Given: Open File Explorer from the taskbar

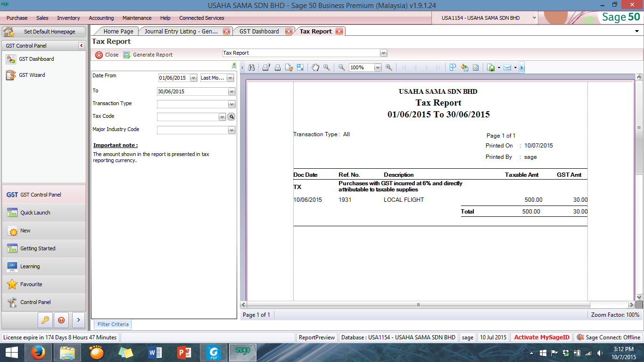Looking at the screenshot, I should (67, 352).
